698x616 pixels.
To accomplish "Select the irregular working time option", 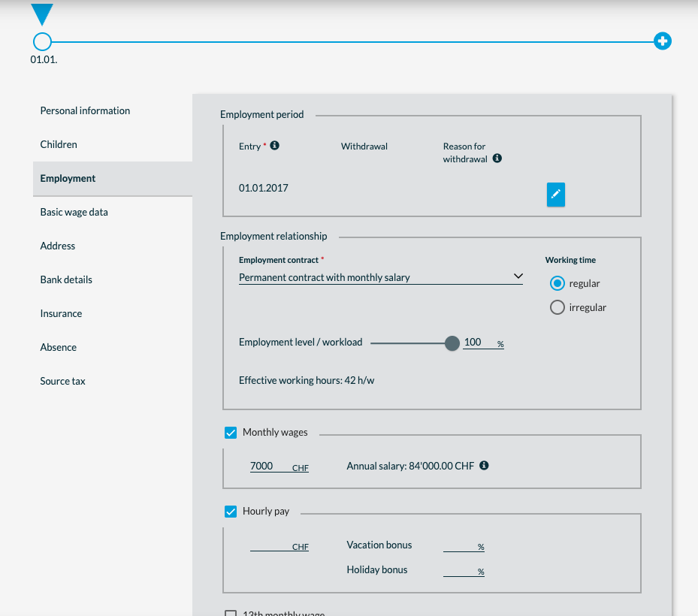I will [x=557, y=307].
